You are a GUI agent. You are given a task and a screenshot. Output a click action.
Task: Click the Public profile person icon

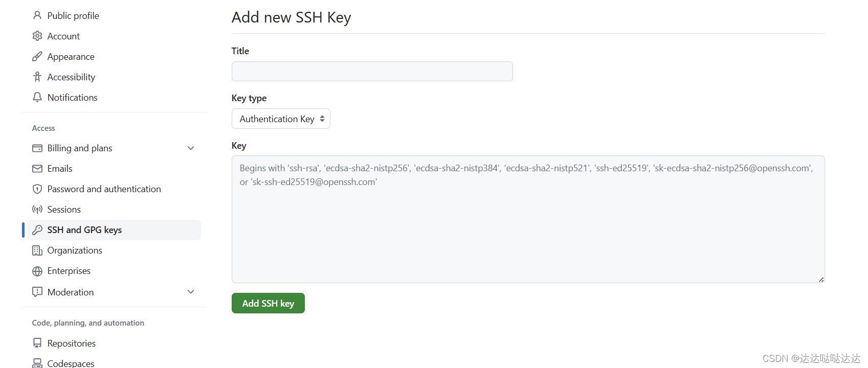click(37, 15)
